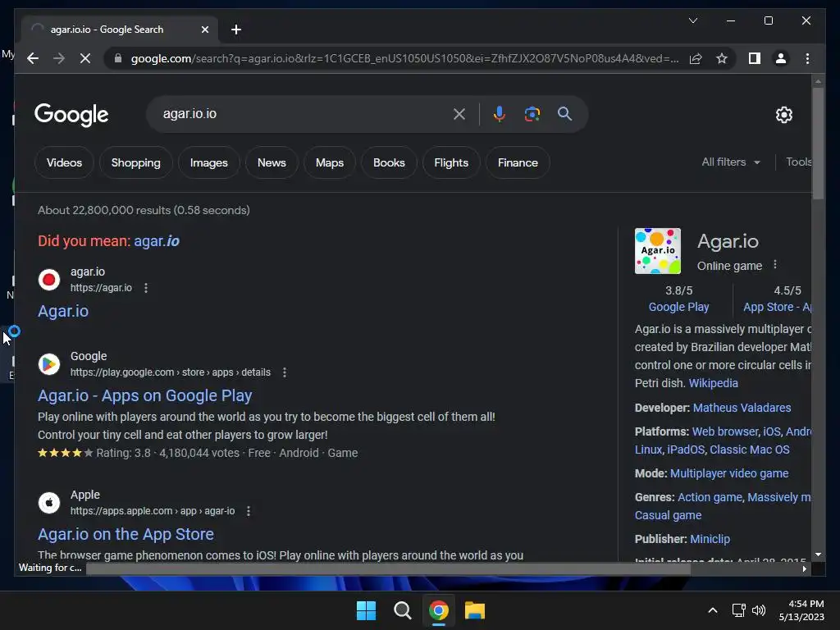The image size is (840, 630).
Task: Filter results by Videos
Action: [x=64, y=163]
